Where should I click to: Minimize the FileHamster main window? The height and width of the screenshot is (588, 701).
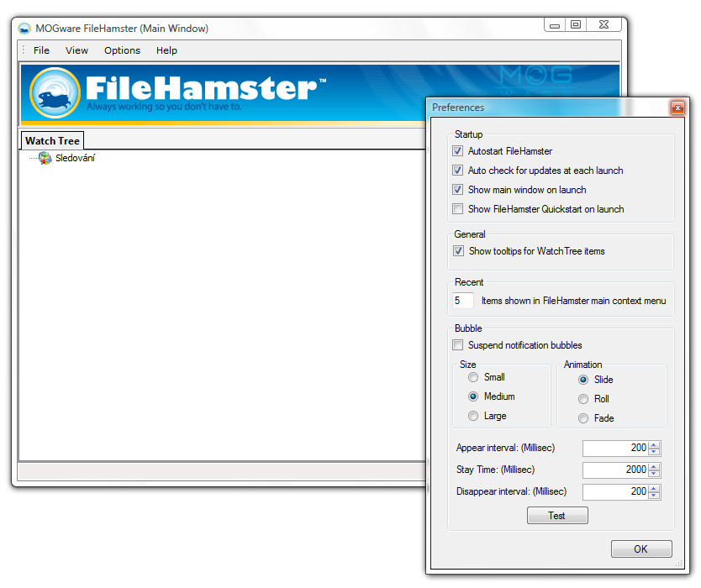[x=555, y=25]
